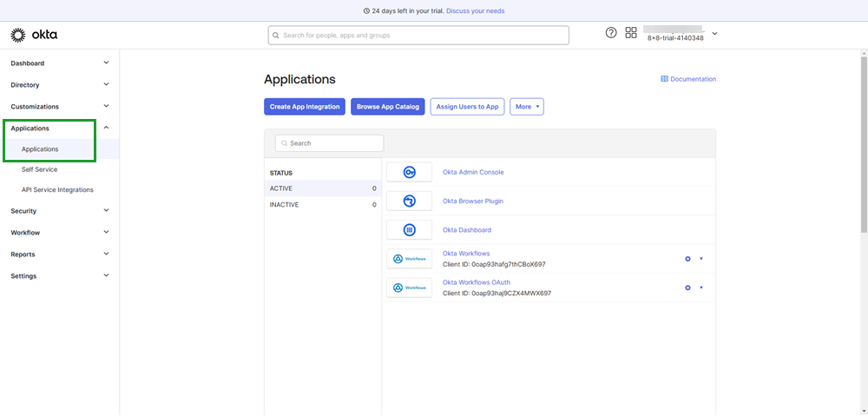Click the Okta Dashboard grid icon
Image resolution: width=868 pixels, height=416 pixels.
coord(409,230)
